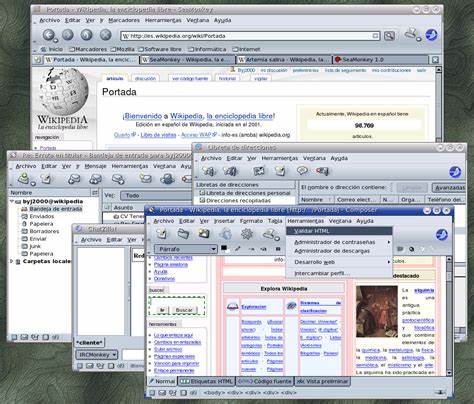Image resolution: width=474 pixels, height=404 pixels.
Task: Publish page globe icon in Composer
Action: click(x=225, y=234)
